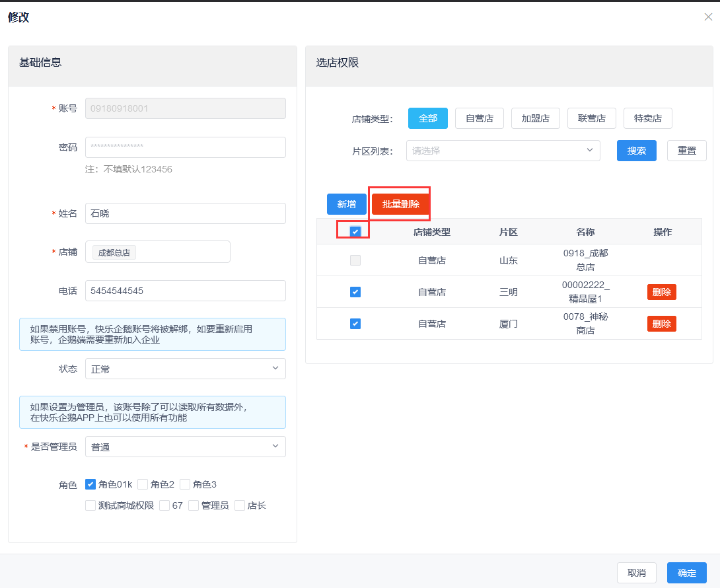Select the 全部 store type filter
Image resolution: width=720 pixels, height=588 pixels.
pos(428,118)
